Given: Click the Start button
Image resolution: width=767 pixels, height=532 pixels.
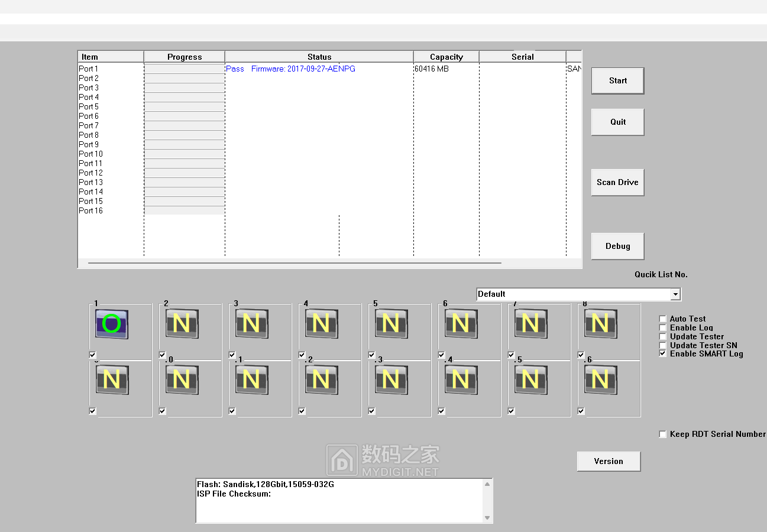Looking at the screenshot, I should coord(618,81).
